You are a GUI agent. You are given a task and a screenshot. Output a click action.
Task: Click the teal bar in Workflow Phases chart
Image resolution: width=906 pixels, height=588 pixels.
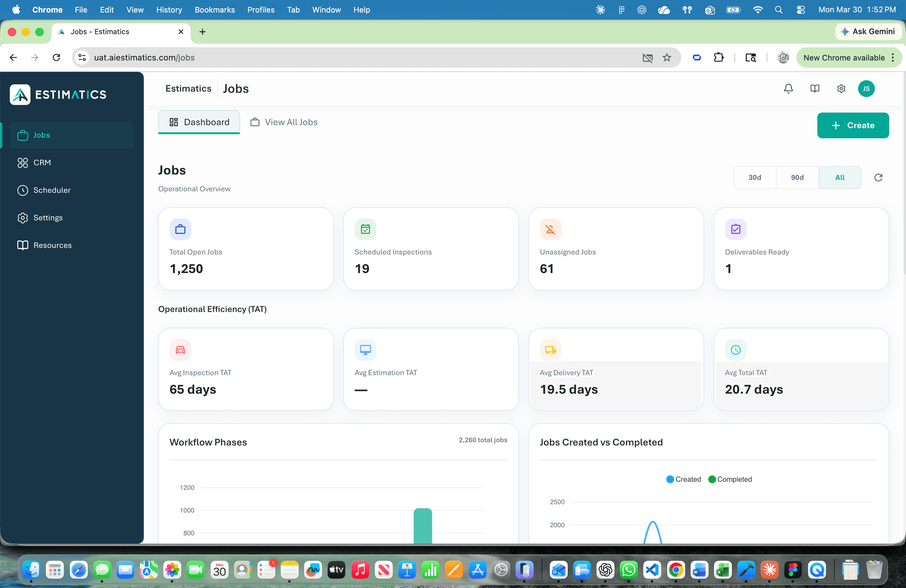coord(423,526)
